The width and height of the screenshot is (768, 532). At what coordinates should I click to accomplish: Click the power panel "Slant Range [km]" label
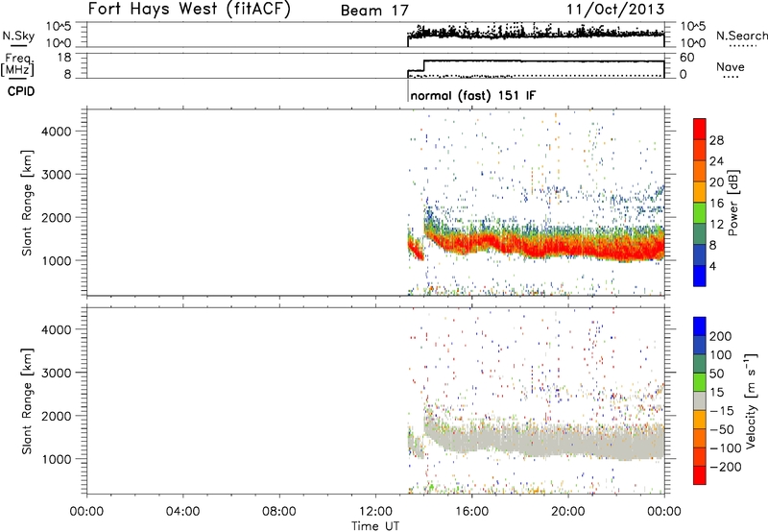click(x=27, y=203)
